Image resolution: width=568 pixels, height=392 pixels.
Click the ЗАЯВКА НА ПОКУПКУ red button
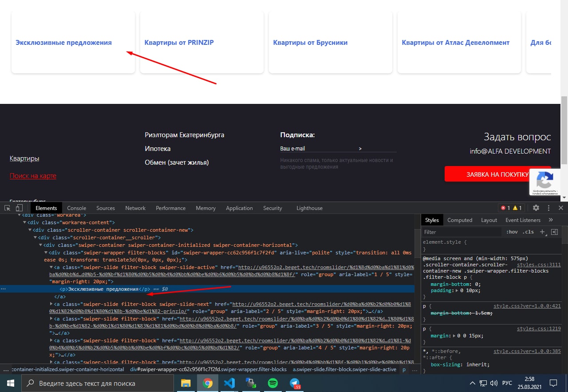tap(498, 174)
